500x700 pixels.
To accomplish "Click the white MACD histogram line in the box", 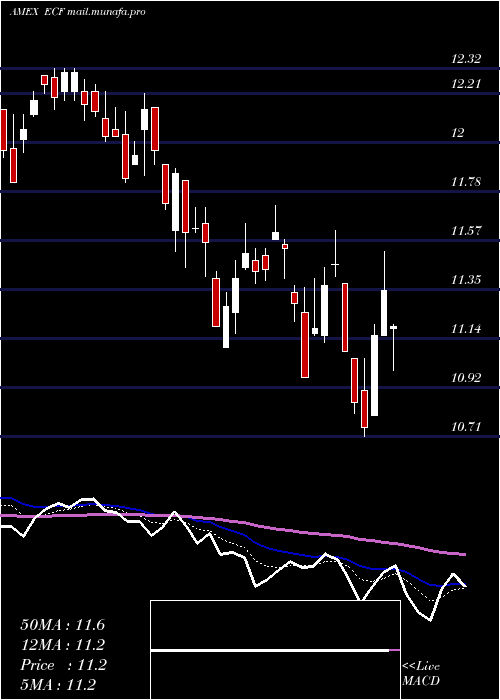I will pos(270,650).
